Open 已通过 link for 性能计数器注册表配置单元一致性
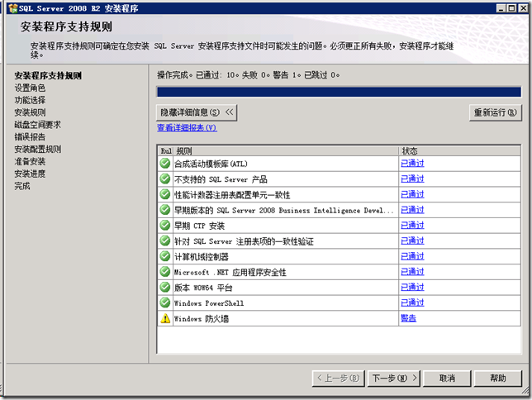532x400 pixels. click(412, 194)
